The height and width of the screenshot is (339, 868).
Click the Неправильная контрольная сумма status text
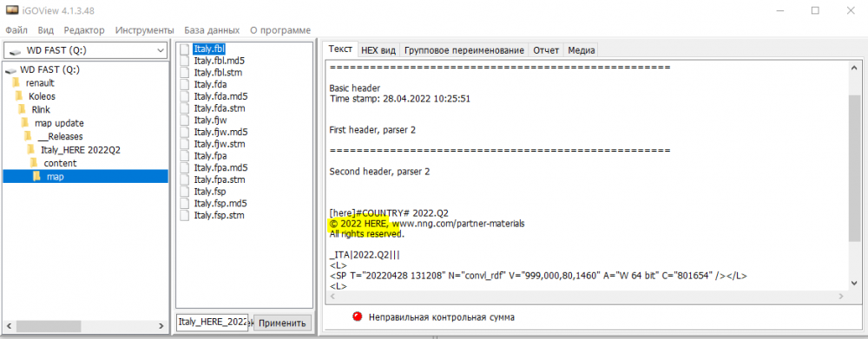tap(442, 317)
